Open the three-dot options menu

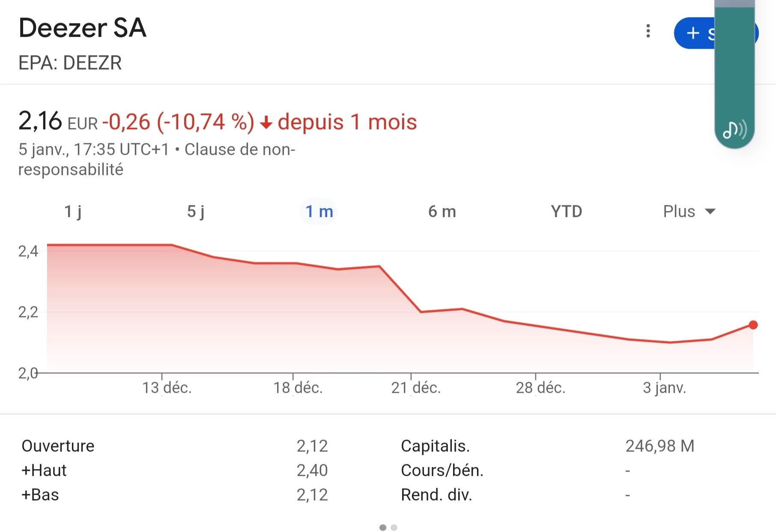pyautogui.click(x=648, y=31)
